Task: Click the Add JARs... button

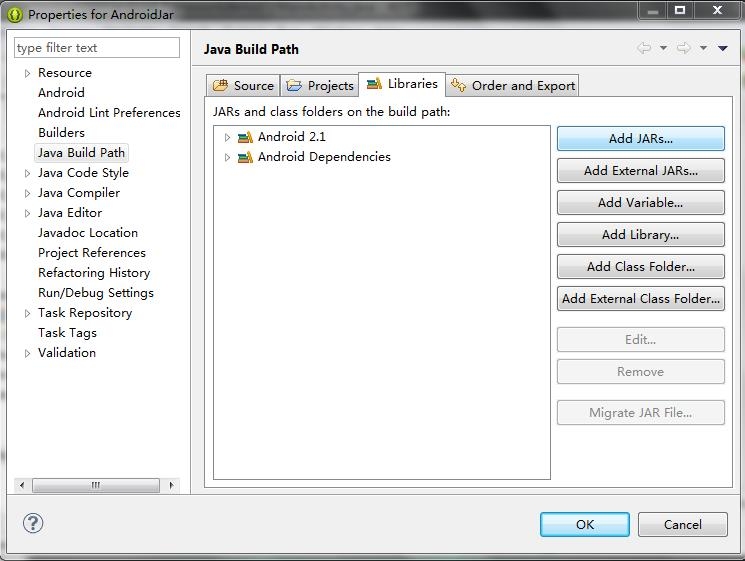Action: pos(640,139)
